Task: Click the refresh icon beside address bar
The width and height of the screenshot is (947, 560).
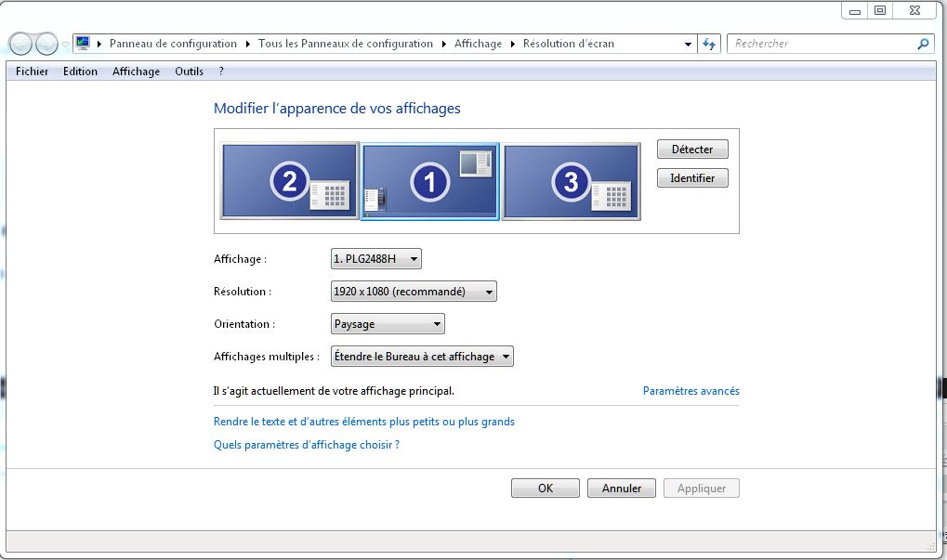Action: pos(709,44)
